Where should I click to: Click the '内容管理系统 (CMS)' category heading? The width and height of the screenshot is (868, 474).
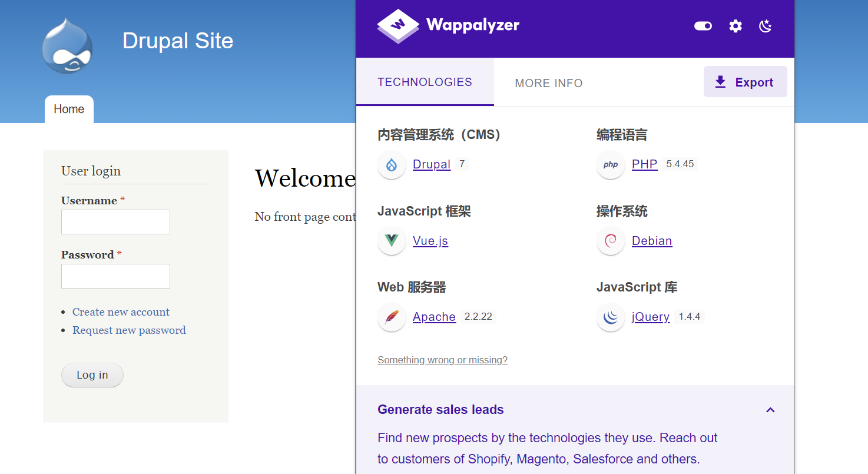439,135
